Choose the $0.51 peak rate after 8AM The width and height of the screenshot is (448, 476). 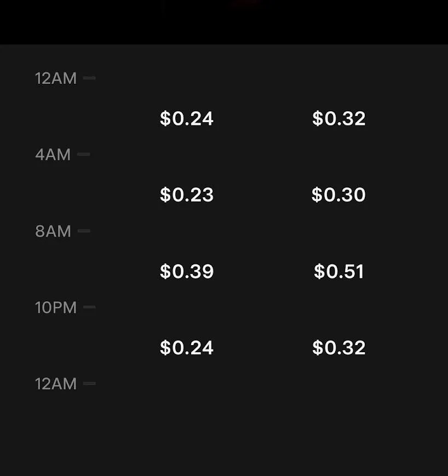click(x=338, y=272)
